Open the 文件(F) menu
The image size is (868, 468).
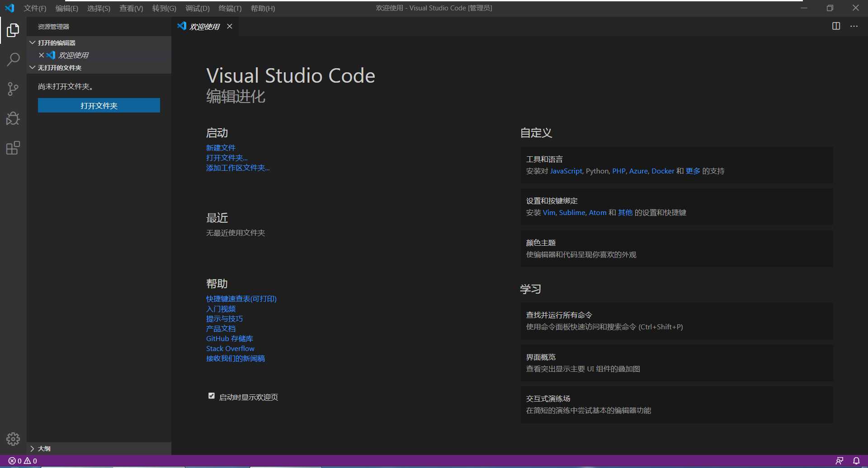pyautogui.click(x=35, y=9)
